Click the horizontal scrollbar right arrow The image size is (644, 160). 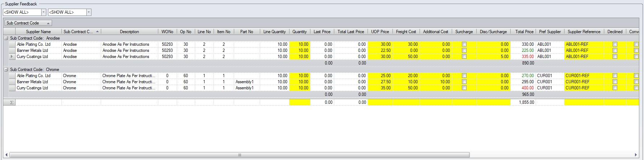tap(636, 155)
